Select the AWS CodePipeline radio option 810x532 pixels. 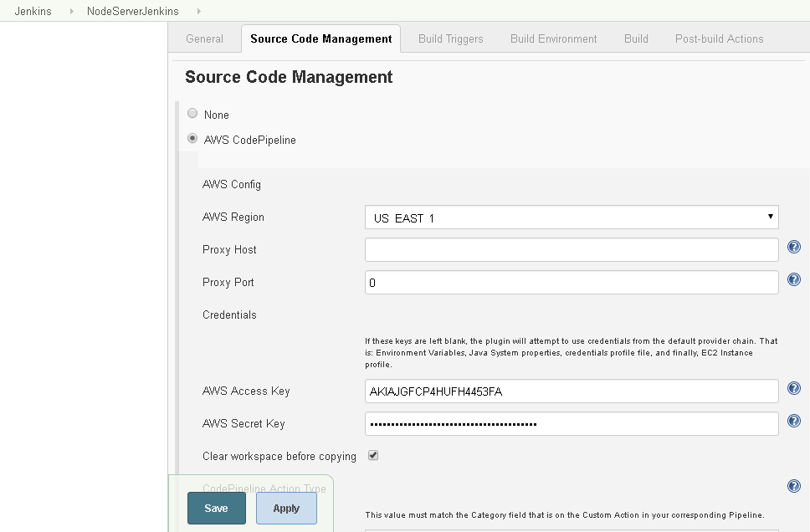click(x=192, y=138)
